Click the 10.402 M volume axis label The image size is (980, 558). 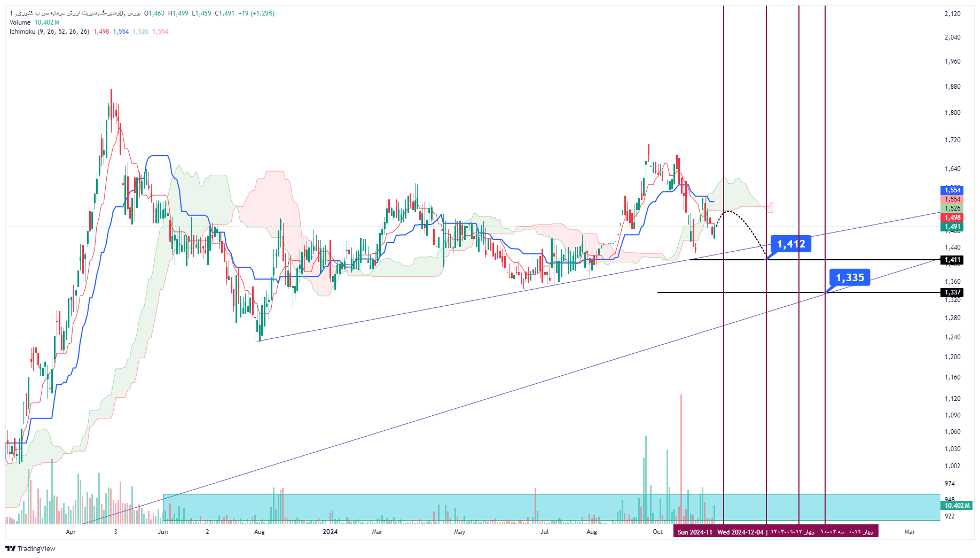[957, 506]
